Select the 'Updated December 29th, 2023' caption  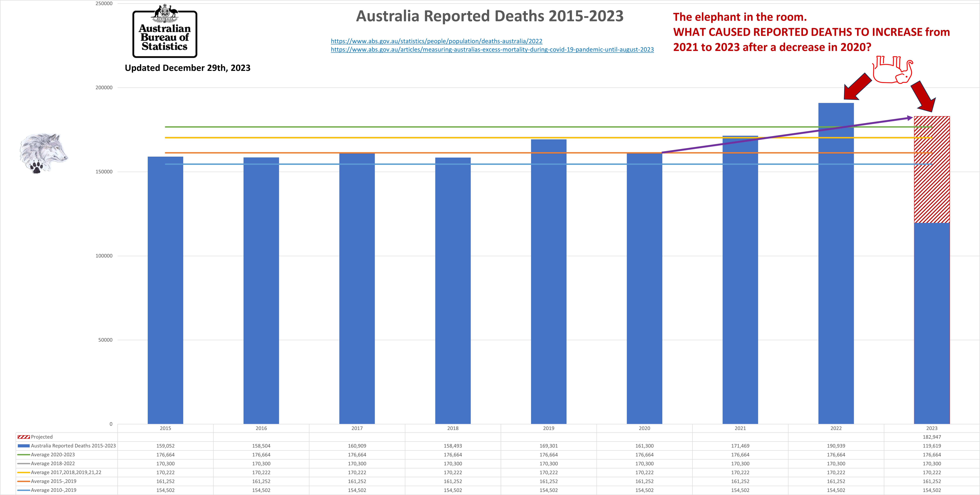pos(188,68)
